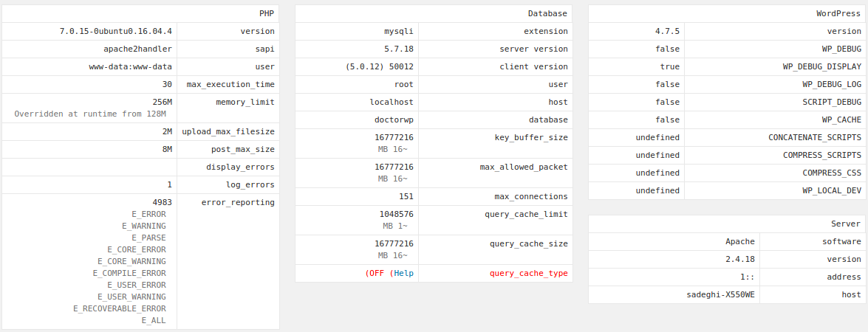The image size is (868, 332).
Task: Click the upload_max_filesize value 2M
Action: coord(167,131)
